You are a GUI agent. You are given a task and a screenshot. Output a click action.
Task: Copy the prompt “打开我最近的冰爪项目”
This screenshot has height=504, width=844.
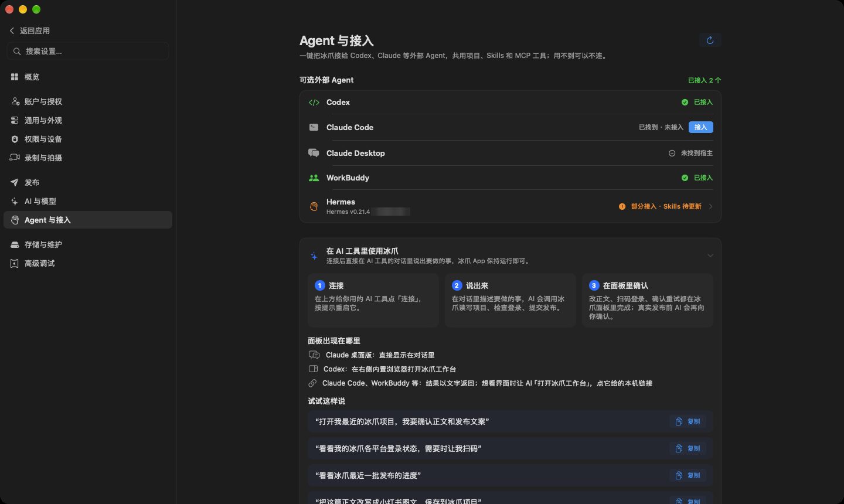(688, 421)
